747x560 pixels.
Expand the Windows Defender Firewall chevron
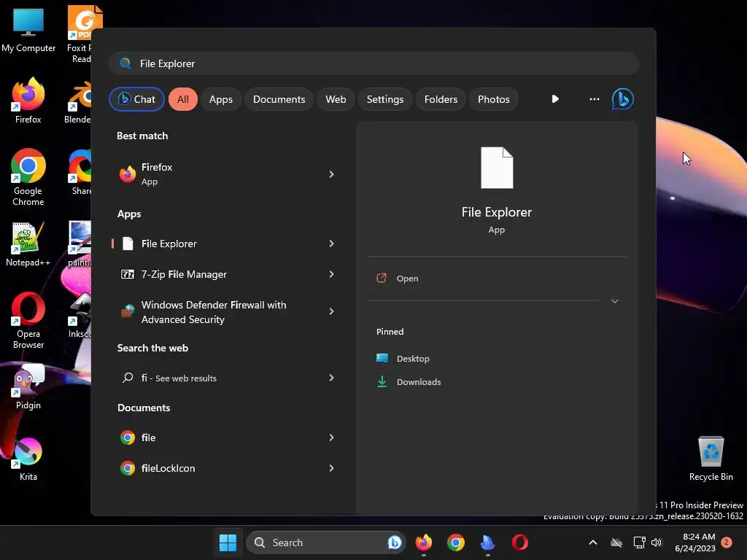(332, 311)
